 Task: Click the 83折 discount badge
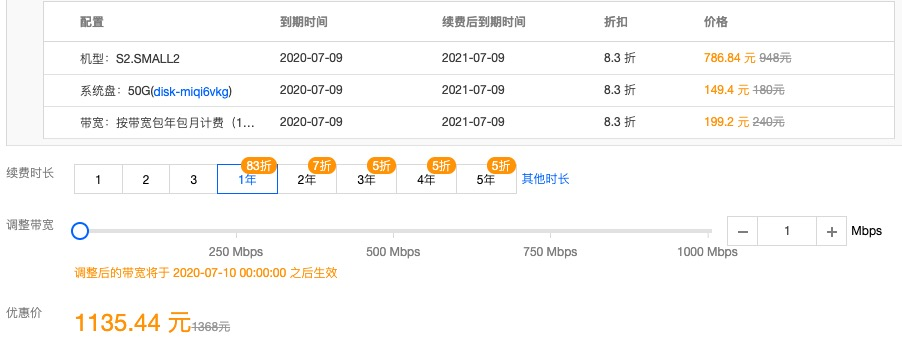(259, 166)
